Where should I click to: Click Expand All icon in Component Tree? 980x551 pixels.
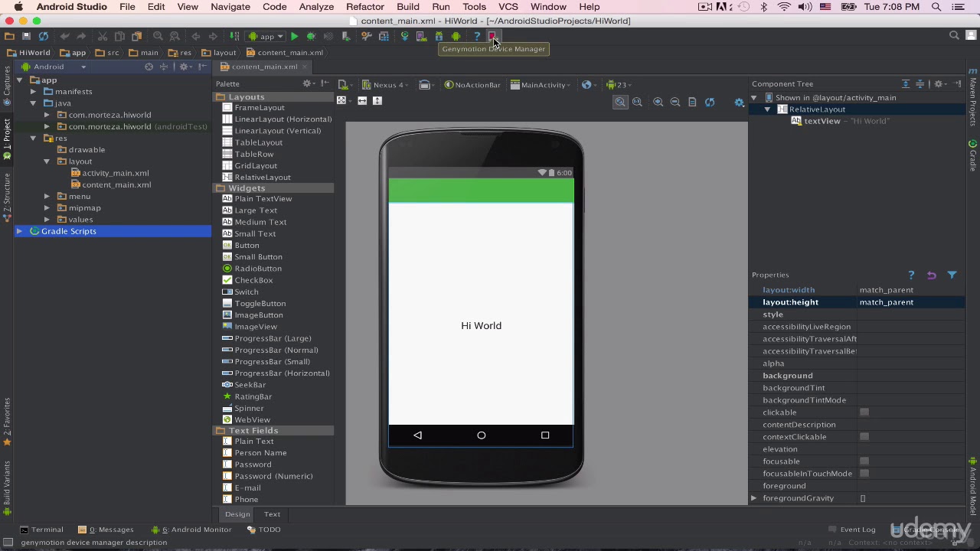(x=906, y=83)
